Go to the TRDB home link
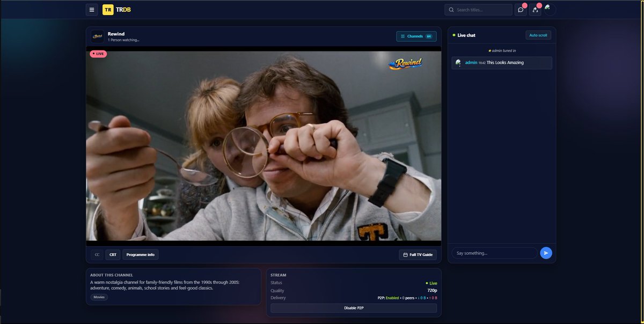This screenshot has height=324, width=644. [x=123, y=10]
